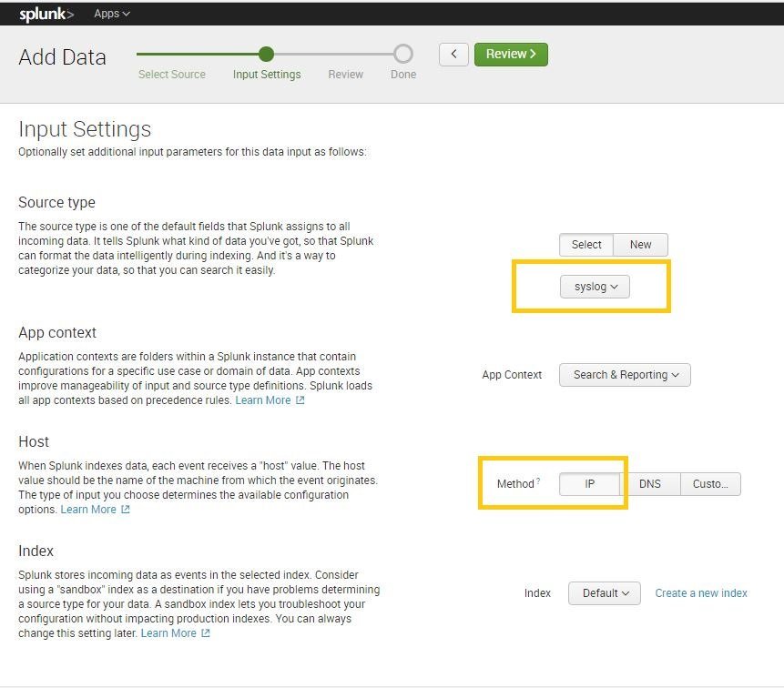Click Create a new index link
This screenshot has height=688, width=784.
click(701, 593)
